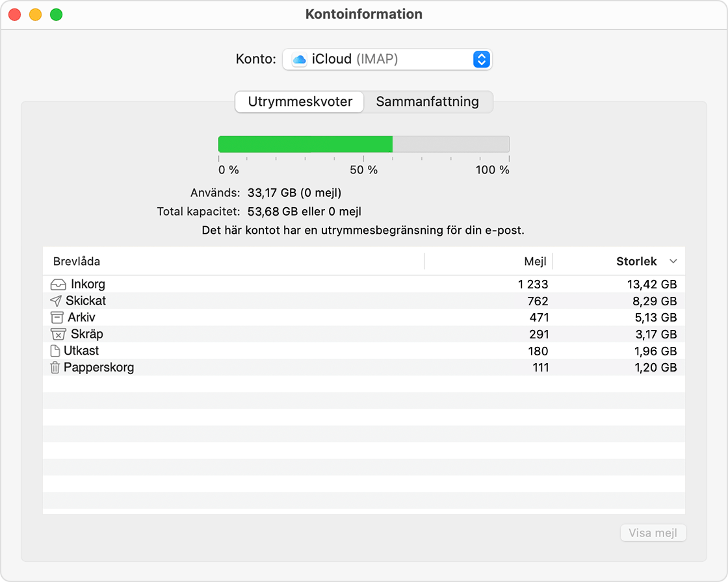Click the utrymmesbegränsning notice text
Image resolution: width=728 pixels, height=582 pixels.
click(x=363, y=230)
